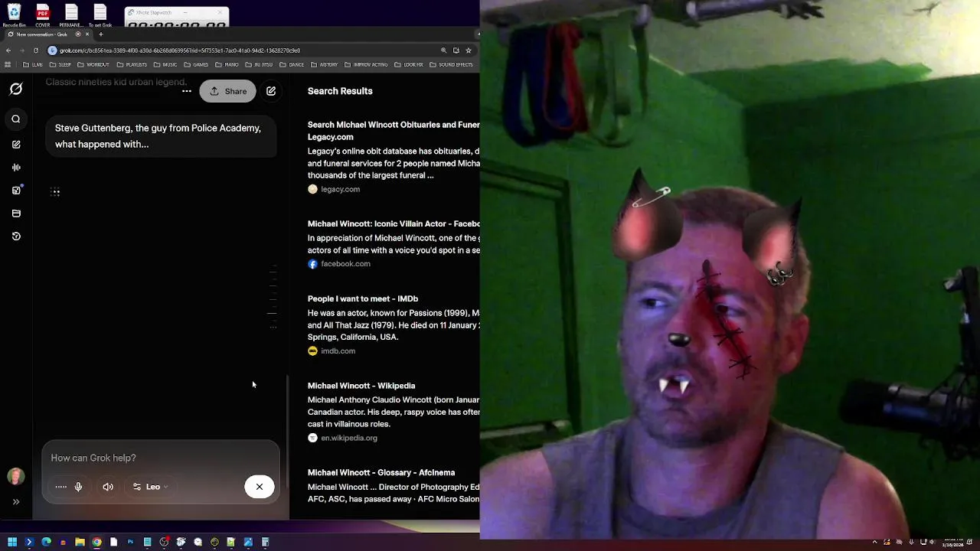This screenshot has height=551, width=980.
Task: Open the en.wikipedia.org source link
Action: 342,439
